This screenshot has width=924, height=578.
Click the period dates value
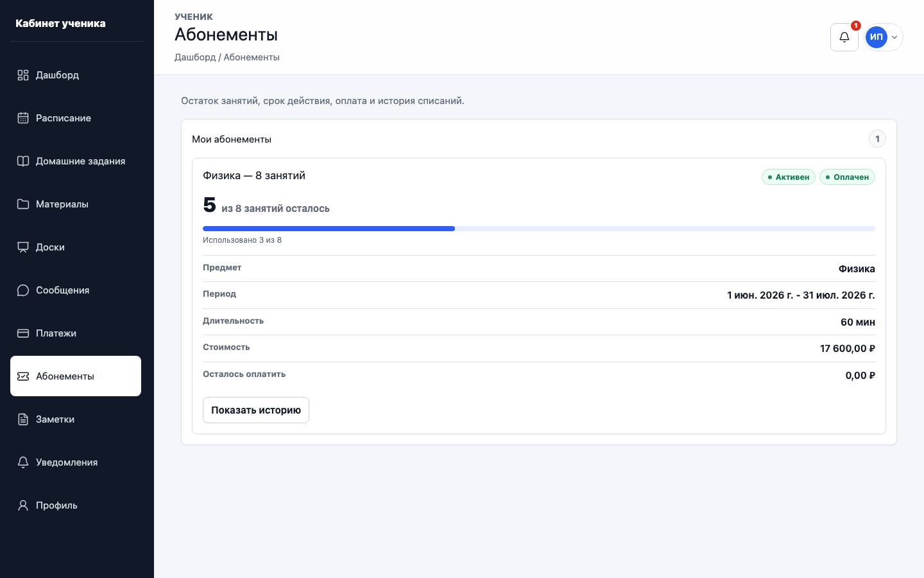click(x=801, y=295)
